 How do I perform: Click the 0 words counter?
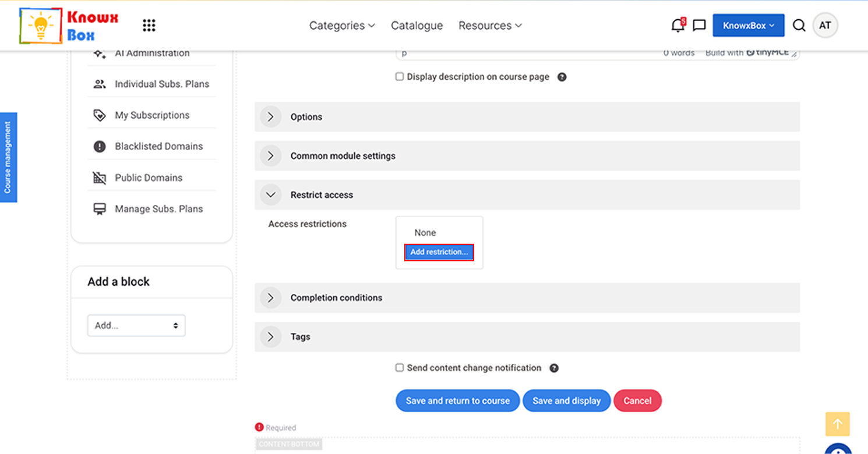point(679,53)
